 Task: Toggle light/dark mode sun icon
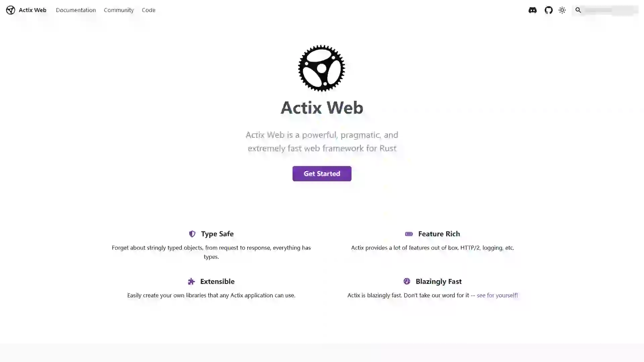coord(562,10)
